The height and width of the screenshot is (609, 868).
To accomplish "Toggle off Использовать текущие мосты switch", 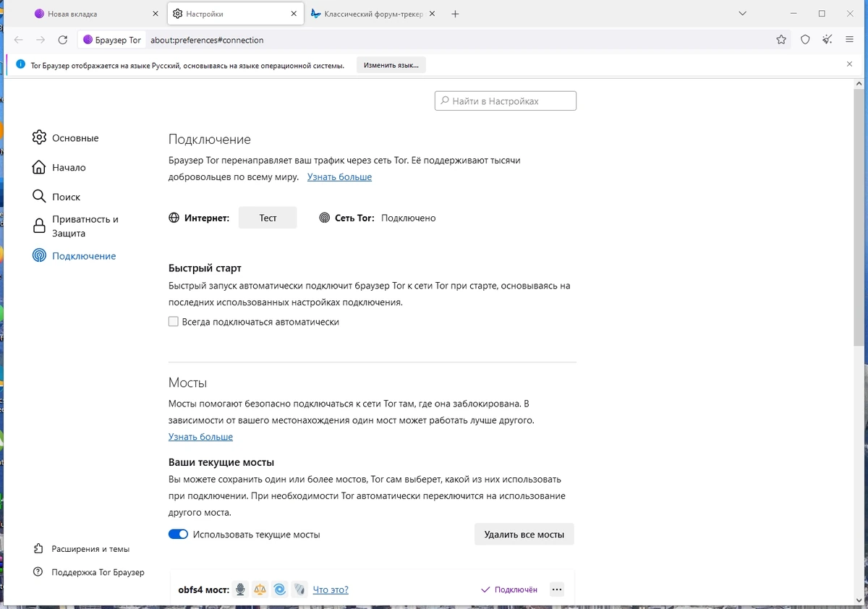I will click(178, 535).
